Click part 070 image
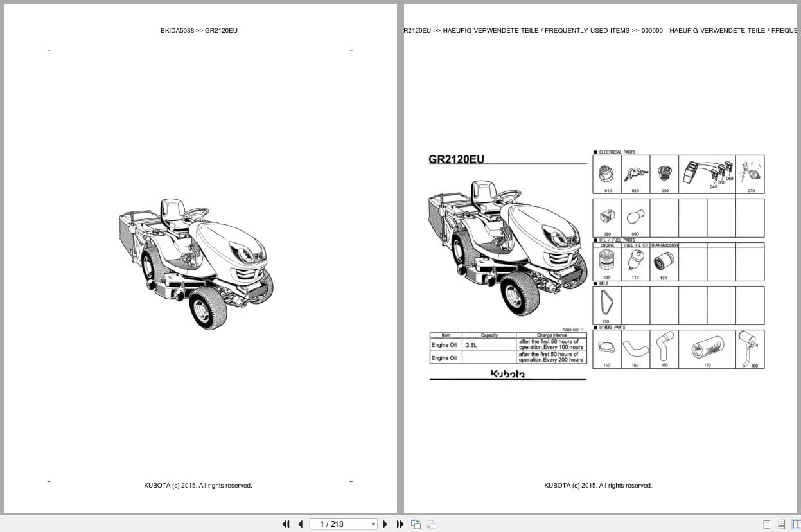Viewport: 801px width, 532px height. (751, 172)
